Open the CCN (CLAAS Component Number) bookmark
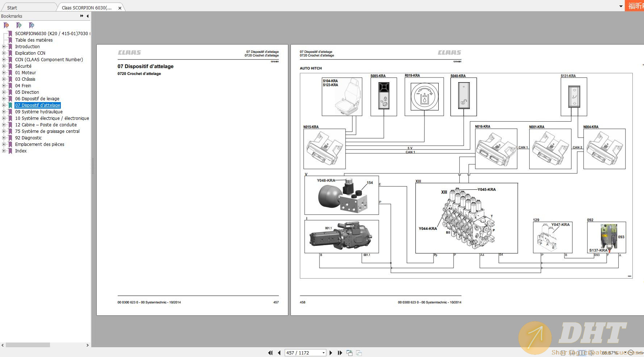 click(49, 59)
